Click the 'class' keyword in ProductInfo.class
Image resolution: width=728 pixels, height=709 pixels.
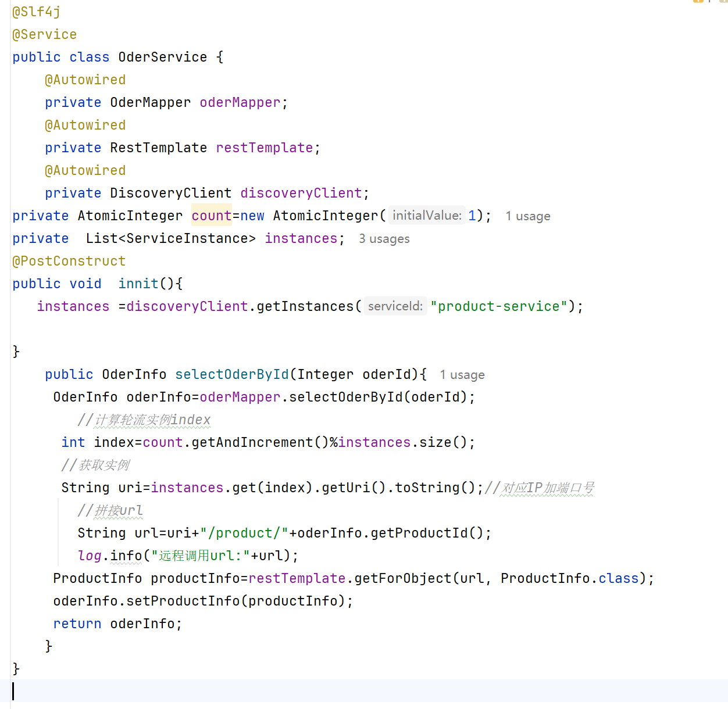tap(619, 578)
